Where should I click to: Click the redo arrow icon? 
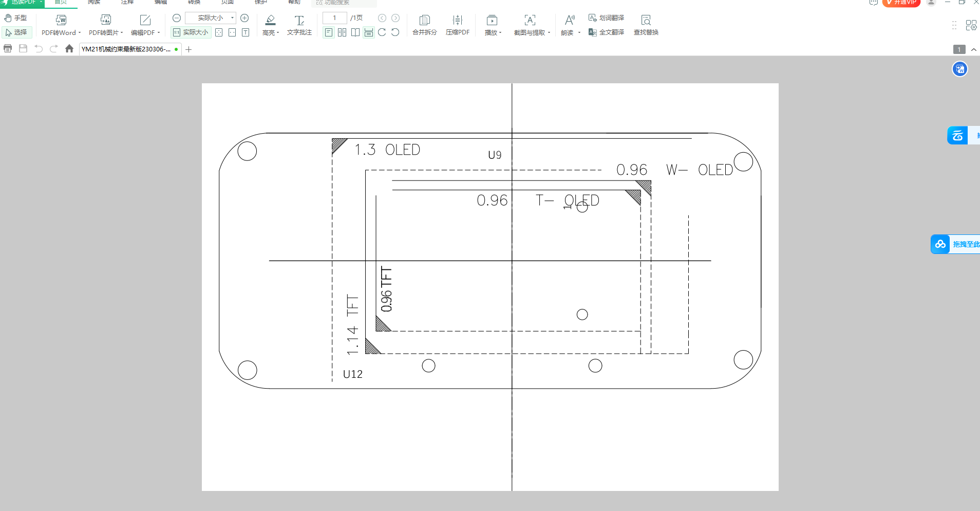click(x=54, y=49)
